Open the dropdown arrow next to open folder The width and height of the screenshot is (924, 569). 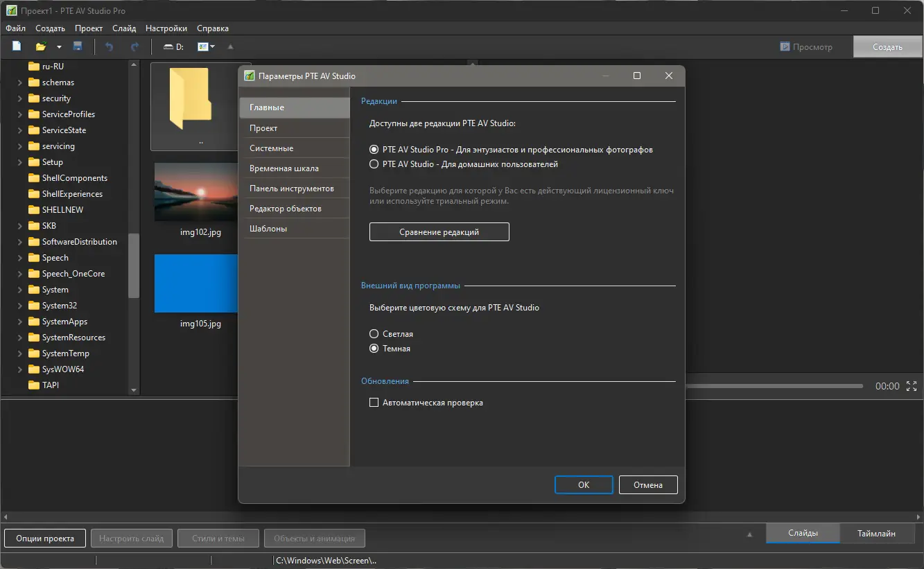tap(59, 47)
